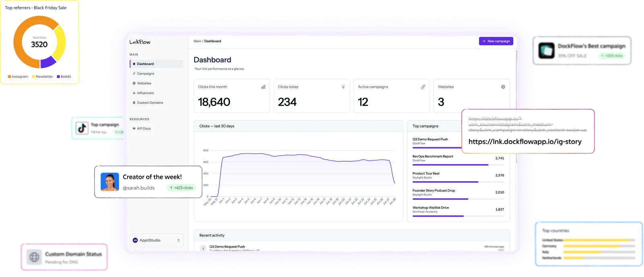Viewport: 644px width, 277px height.
Task: Click the DockFlow app icon in Best campaign card
Action: [x=547, y=50]
